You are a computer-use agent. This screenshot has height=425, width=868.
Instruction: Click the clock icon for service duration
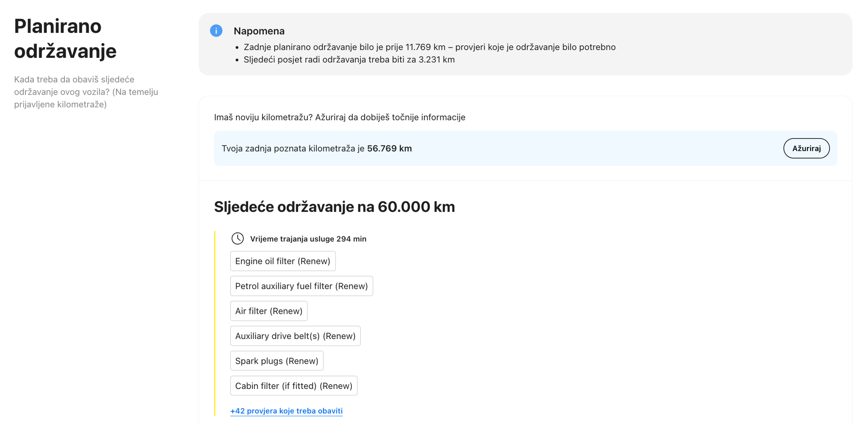tap(238, 239)
